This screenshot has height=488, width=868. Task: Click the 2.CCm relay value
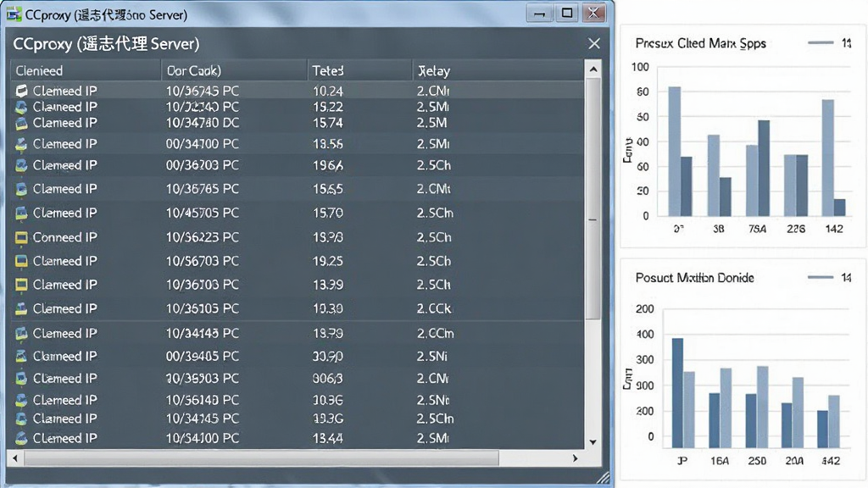pyautogui.click(x=435, y=334)
